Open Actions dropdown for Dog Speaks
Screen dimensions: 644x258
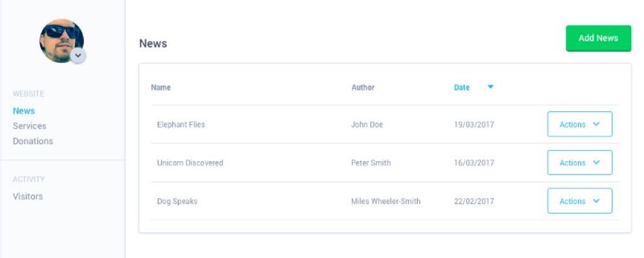[579, 201]
